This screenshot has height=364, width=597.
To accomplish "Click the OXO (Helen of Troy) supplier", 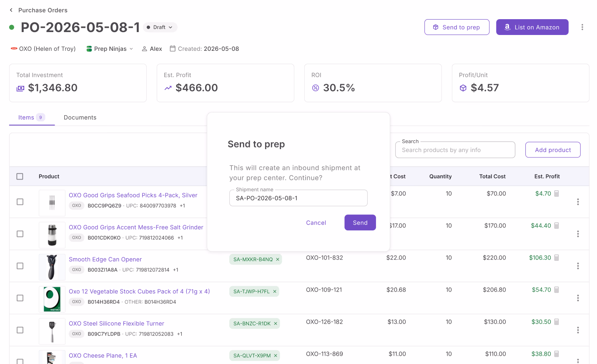I will (43, 49).
